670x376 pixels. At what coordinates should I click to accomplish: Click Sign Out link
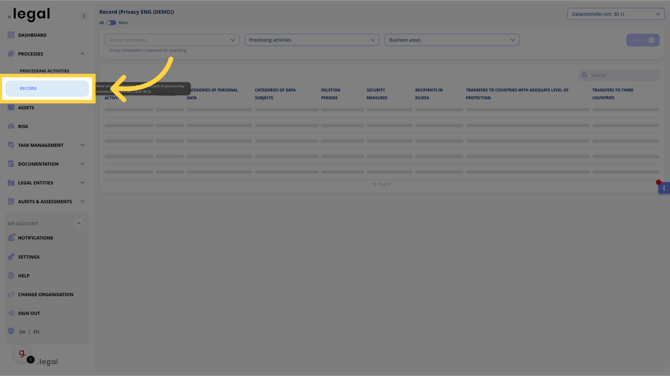click(x=29, y=313)
